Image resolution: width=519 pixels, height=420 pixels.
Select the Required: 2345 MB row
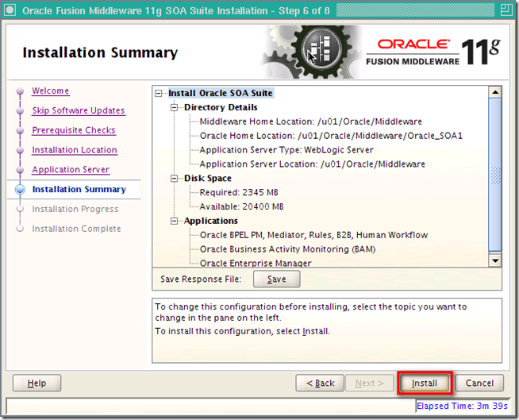pyautogui.click(x=239, y=192)
